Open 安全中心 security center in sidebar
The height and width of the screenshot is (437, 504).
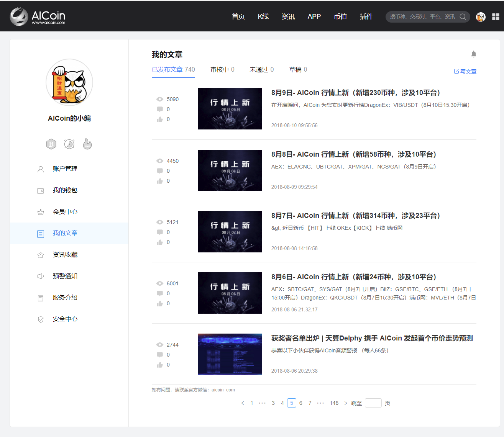pyautogui.click(x=64, y=318)
